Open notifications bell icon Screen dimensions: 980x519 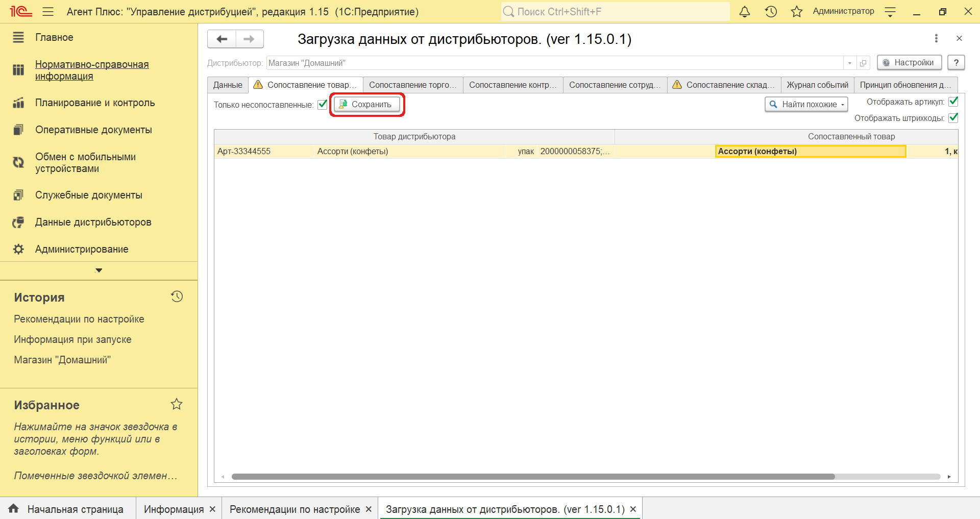(745, 11)
